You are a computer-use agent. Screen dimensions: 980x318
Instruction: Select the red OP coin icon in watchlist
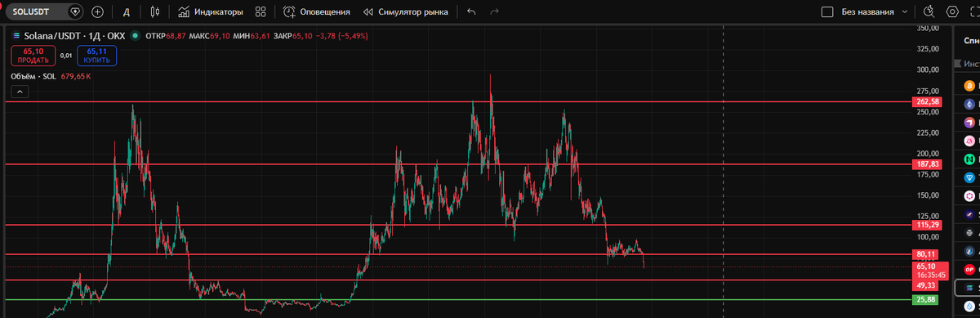pos(970,269)
